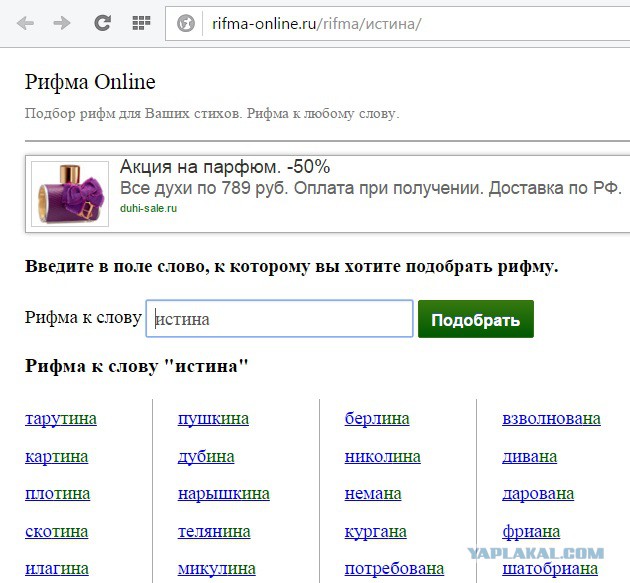Open the rhyme link николина
The image size is (630, 583).
(383, 457)
